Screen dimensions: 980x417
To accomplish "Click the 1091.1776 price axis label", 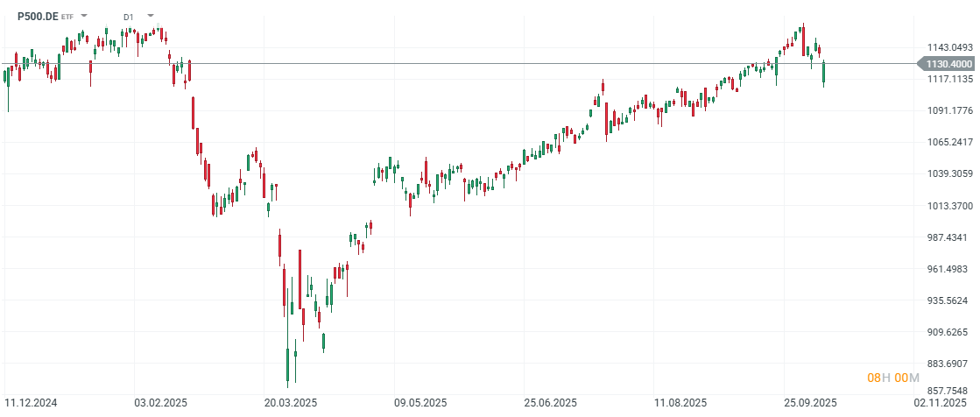I will 950,110.
